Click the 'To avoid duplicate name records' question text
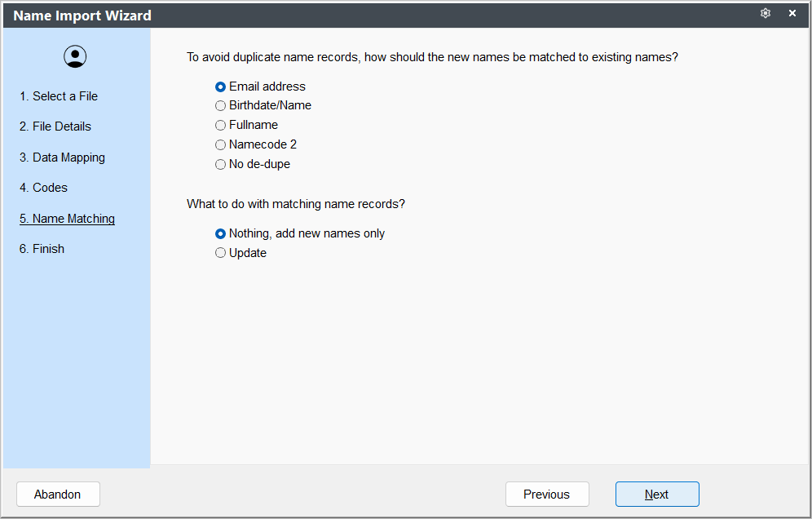This screenshot has width=812, height=519. (x=432, y=57)
